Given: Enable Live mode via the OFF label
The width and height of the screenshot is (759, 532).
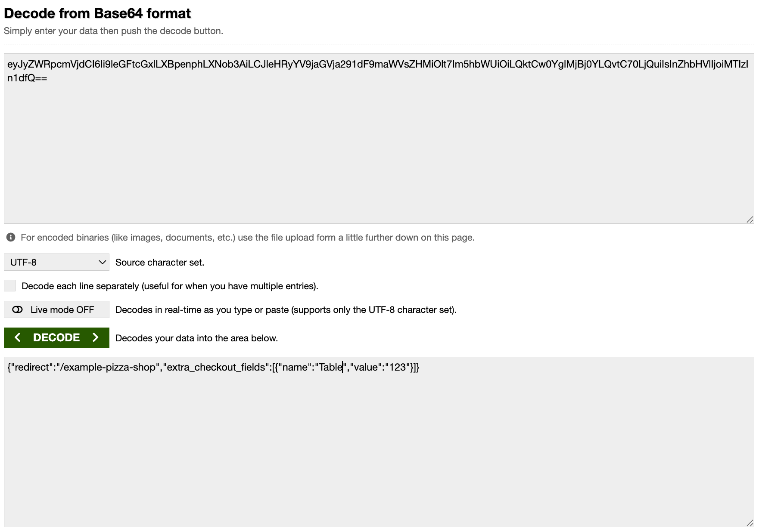Looking at the screenshot, I should tap(62, 310).
